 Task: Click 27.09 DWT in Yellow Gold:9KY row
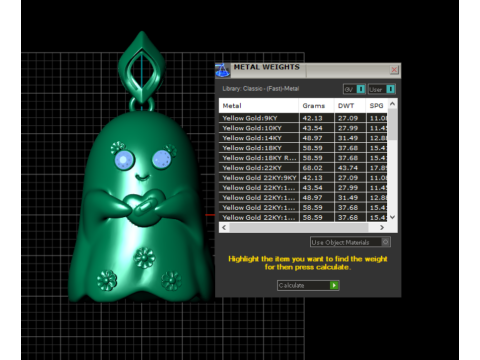tap(348, 118)
